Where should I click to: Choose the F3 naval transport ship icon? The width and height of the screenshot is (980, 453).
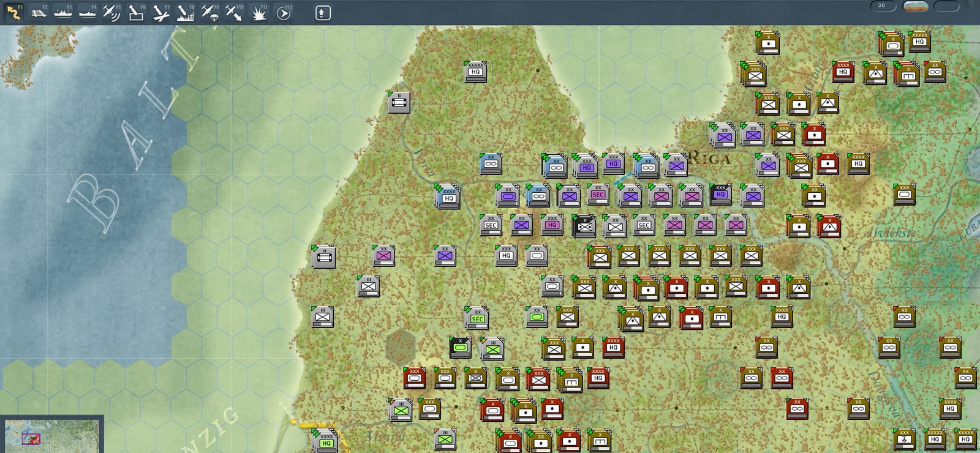(x=63, y=12)
